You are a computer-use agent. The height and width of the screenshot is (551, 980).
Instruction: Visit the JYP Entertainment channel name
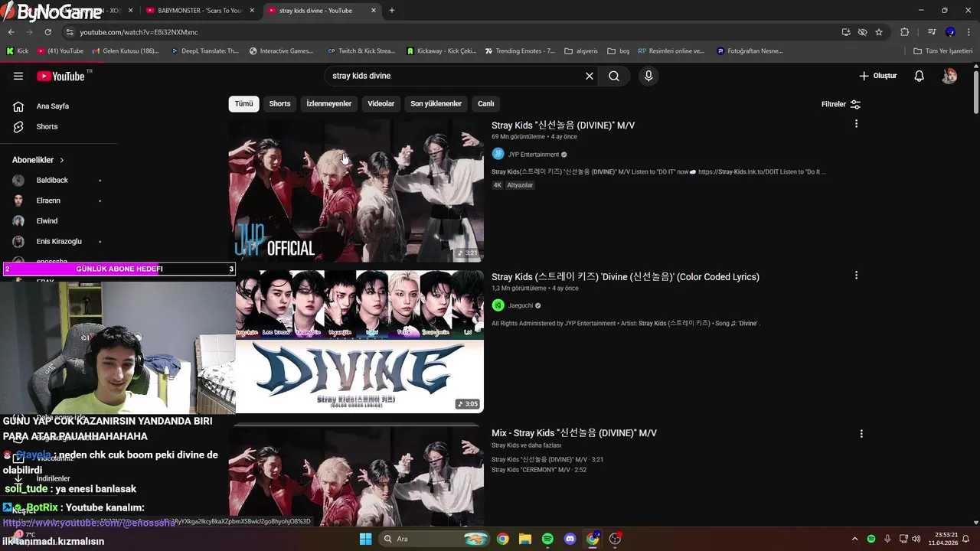pyautogui.click(x=534, y=155)
